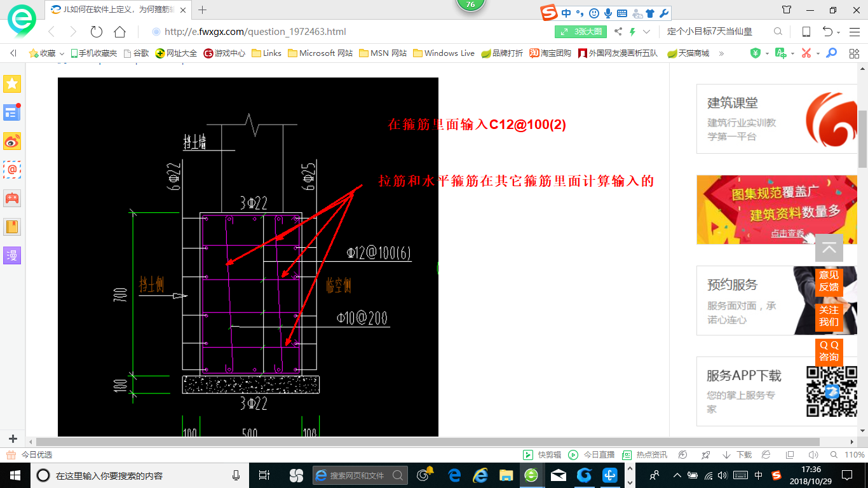Open the orange book reader sidebar icon
Screen dimensions: 868x488
coord(12,227)
